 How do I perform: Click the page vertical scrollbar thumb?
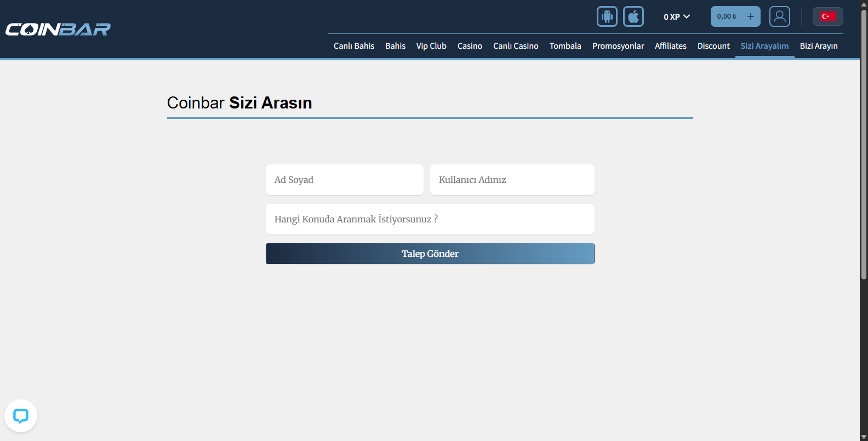(x=864, y=145)
